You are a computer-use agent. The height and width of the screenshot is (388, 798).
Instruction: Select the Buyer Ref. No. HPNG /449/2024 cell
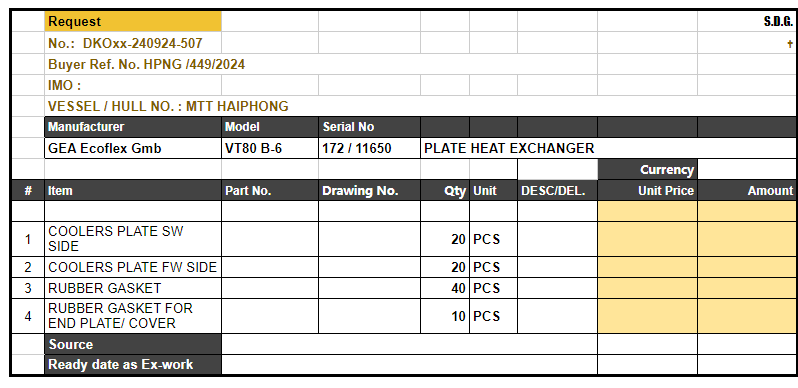pyautogui.click(x=321, y=64)
